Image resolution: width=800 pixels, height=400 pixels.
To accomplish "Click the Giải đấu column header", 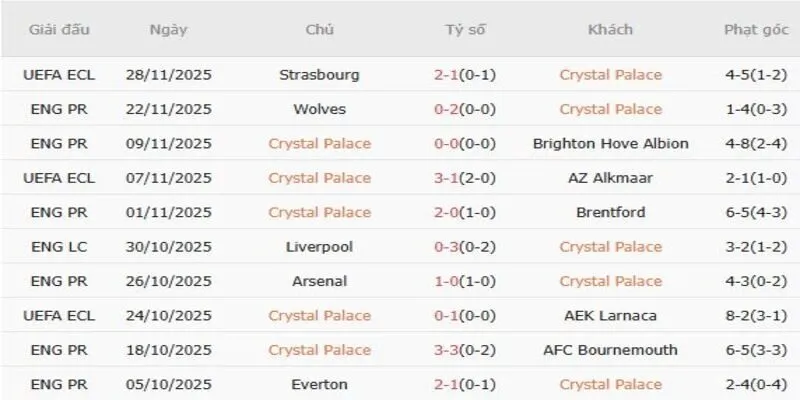I will pos(59,30).
